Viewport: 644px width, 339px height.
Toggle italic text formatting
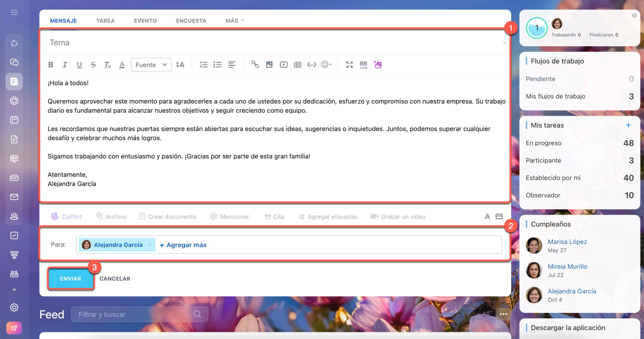tap(65, 65)
